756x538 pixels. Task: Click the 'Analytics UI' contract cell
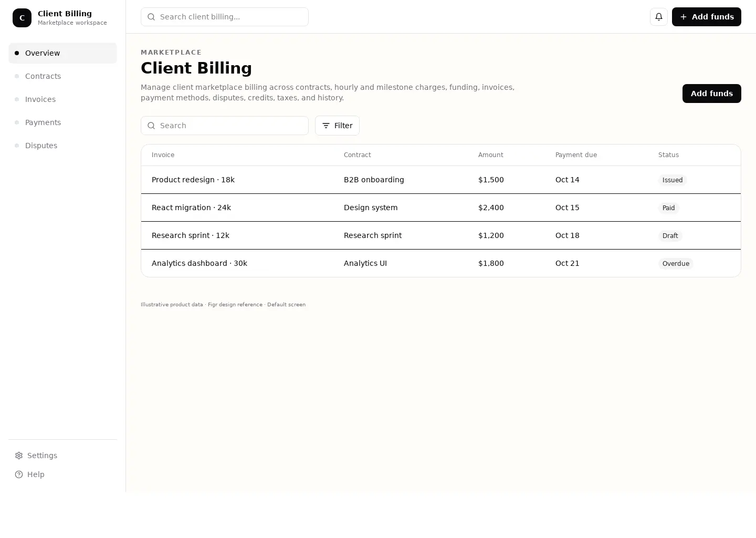click(x=365, y=263)
